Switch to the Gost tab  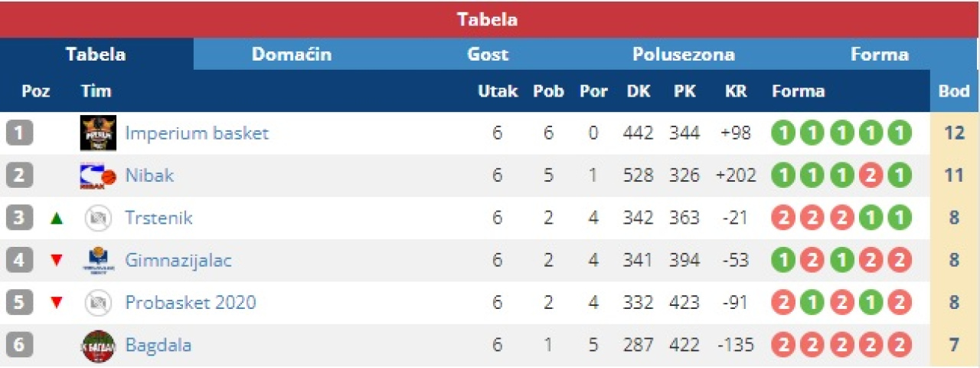(x=488, y=54)
